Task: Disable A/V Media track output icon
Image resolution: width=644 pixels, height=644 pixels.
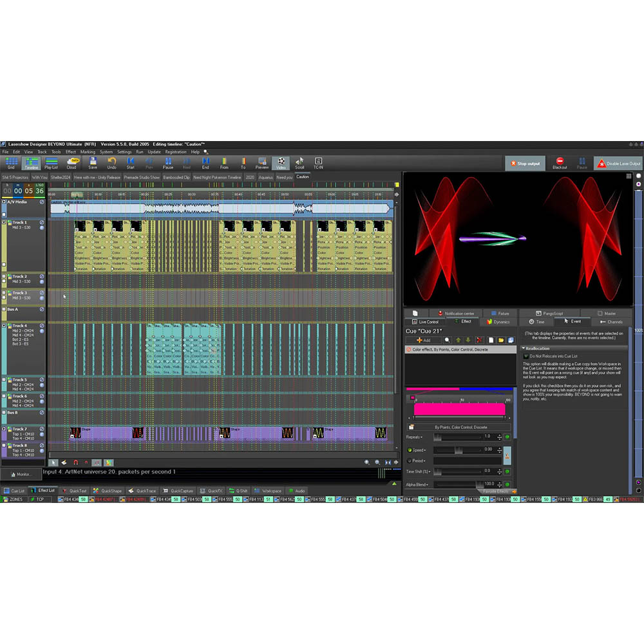Action: (x=41, y=202)
